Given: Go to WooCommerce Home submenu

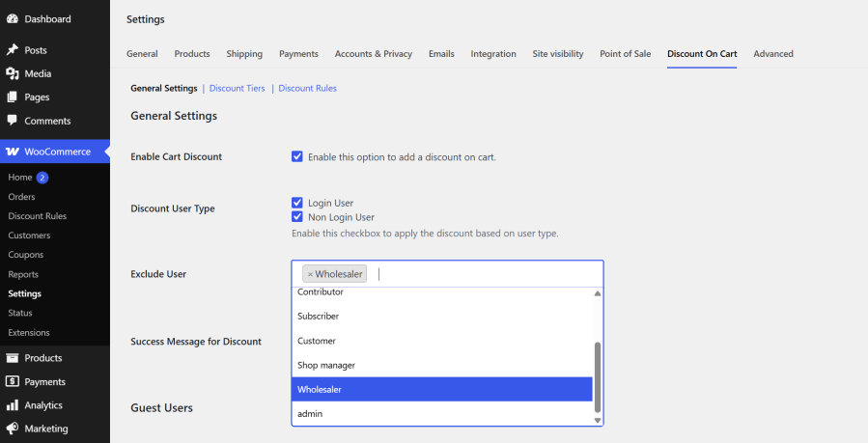Looking at the screenshot, I should click(20, 178).
